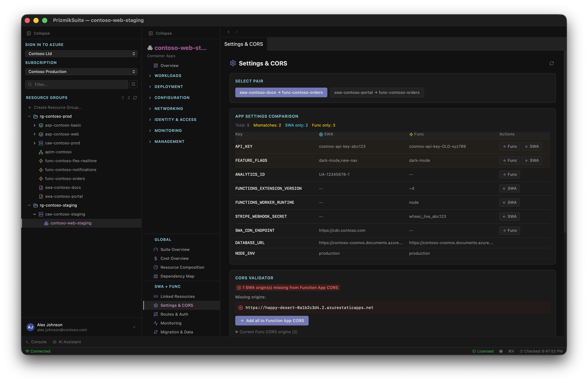Viewport: 588px width, 383px height.
Task: Click the Licensed status indicator
Action: click(483, 351)
